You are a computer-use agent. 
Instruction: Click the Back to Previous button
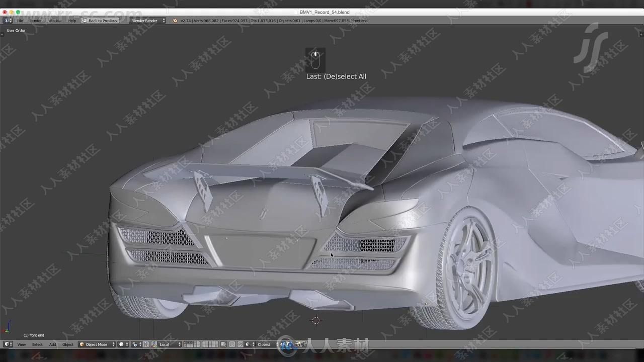[100, 21]
